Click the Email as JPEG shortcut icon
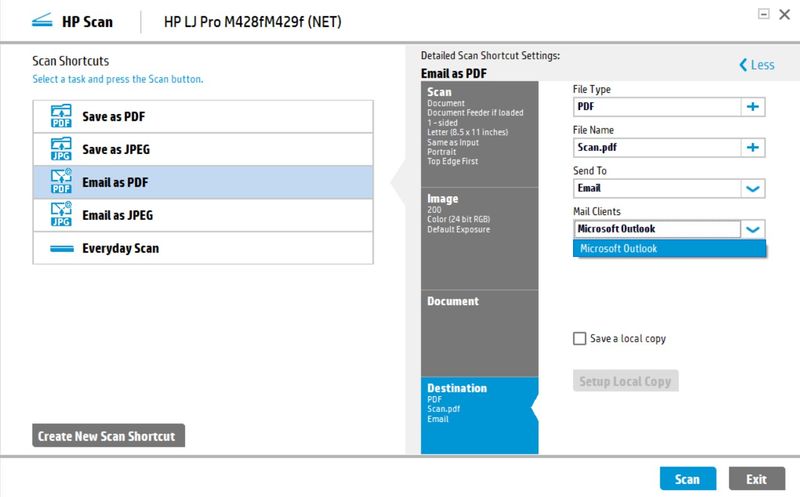The width and height of the screenshot is (800, 497). pos(61,214)
